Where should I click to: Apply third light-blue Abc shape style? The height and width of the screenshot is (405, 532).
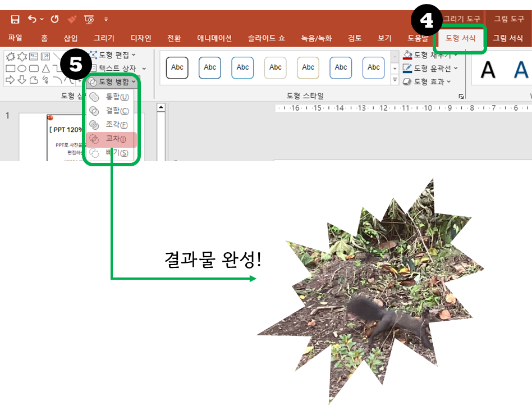tap(242, 67)
